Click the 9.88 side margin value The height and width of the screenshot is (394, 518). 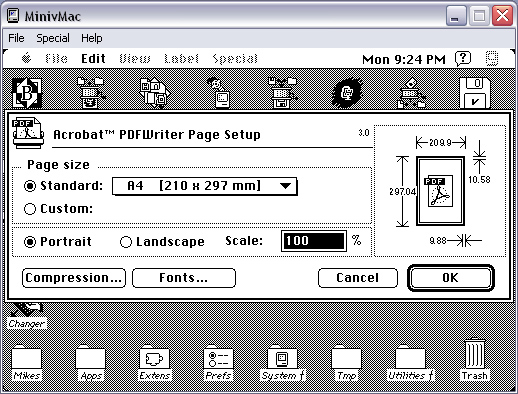coord(438,240)
